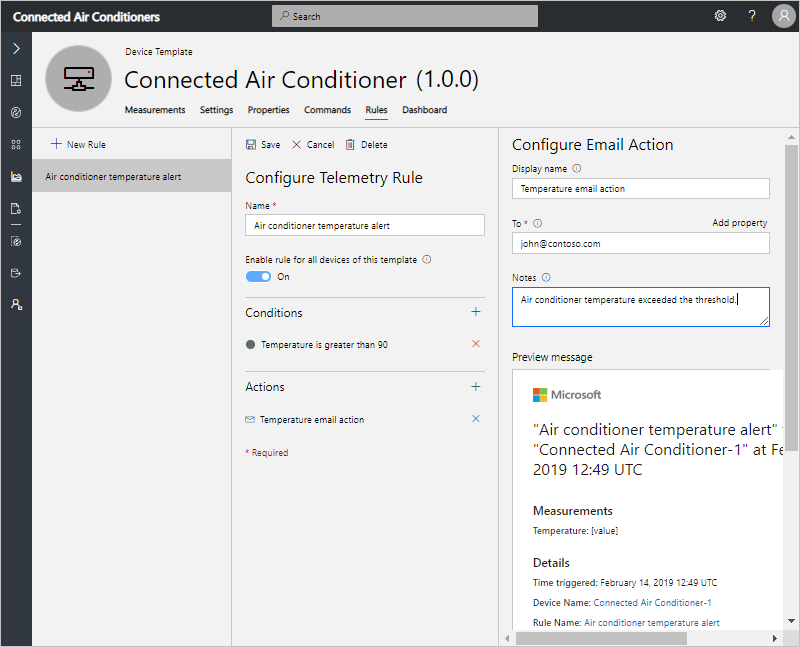This screenshot has height=647, width=800.
Task: Open the settings gear icon
Action: point(720,16)
